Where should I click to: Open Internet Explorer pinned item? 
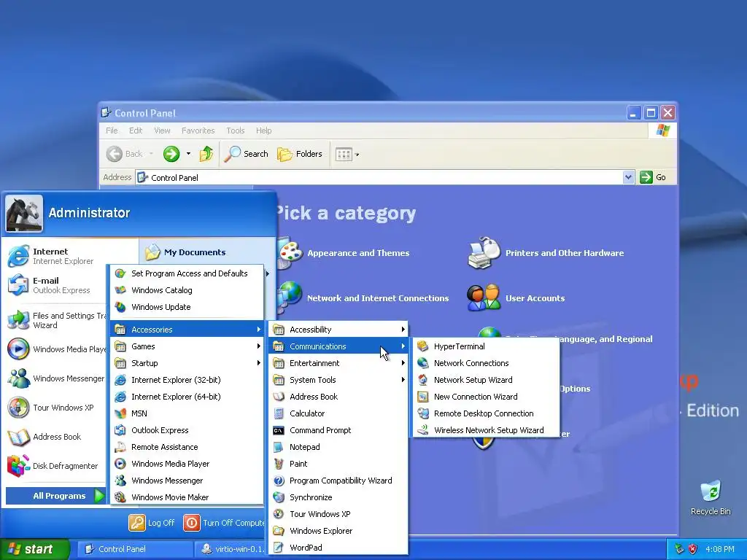(x=71, y=256)
